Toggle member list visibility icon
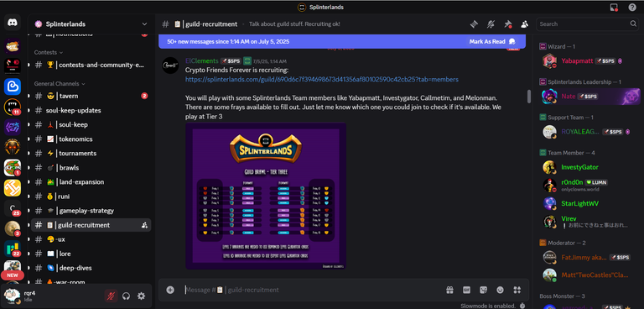The height and width of the screenshot is (309, 644). pyautogui.click(x=524, y=24)
